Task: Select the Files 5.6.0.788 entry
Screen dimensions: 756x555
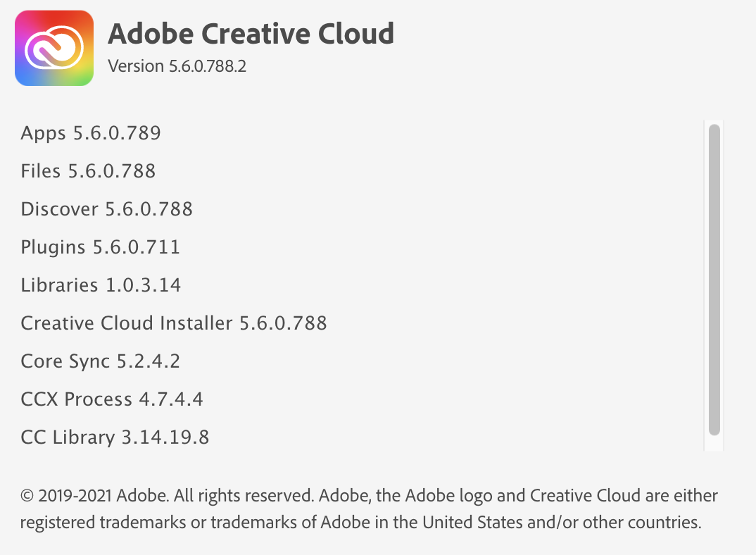Action: 87,170
